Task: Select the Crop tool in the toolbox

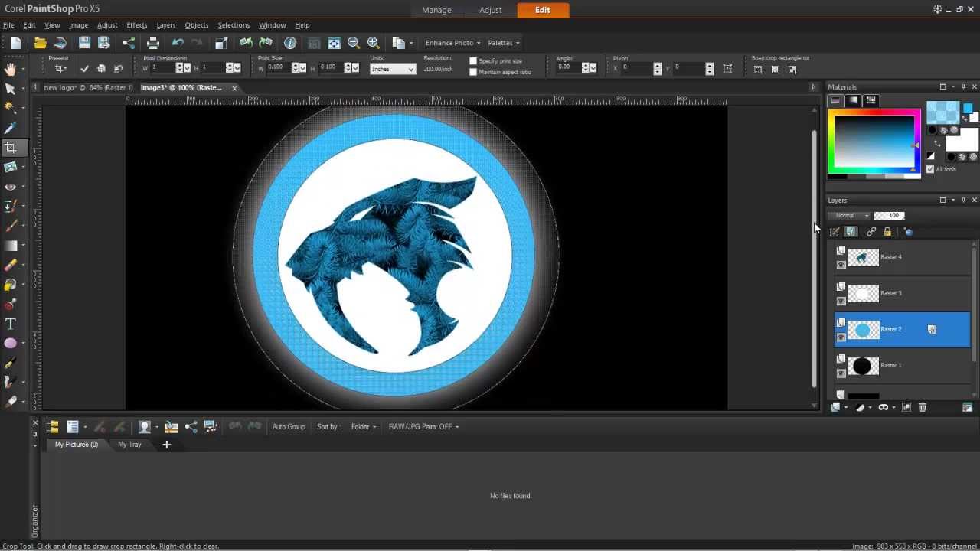Action: click(x=11, y=148)
